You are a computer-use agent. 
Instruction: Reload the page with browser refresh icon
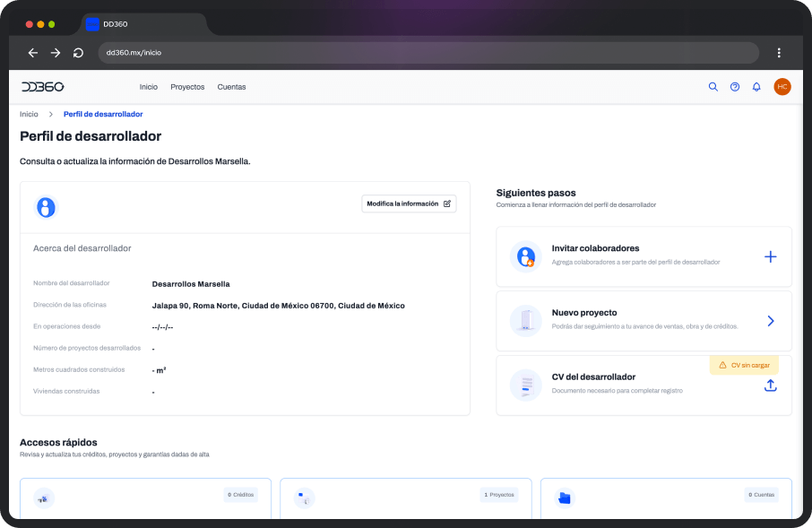pyautogui.click(x=79, y=53)
